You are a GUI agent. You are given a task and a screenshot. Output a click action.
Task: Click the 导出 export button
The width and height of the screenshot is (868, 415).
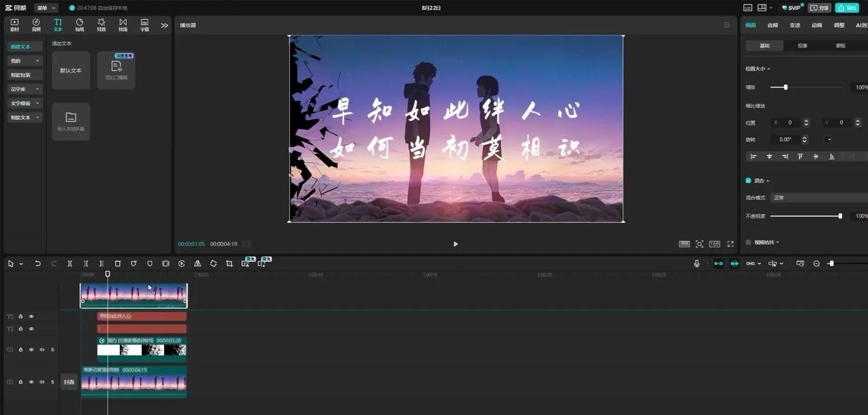846,7
